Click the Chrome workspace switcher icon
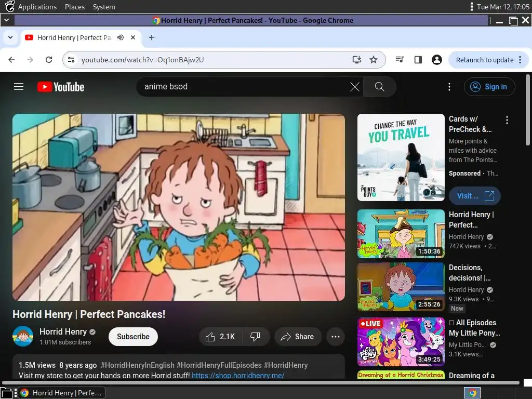This screenshot has height=399, width=532. point(472,393)
